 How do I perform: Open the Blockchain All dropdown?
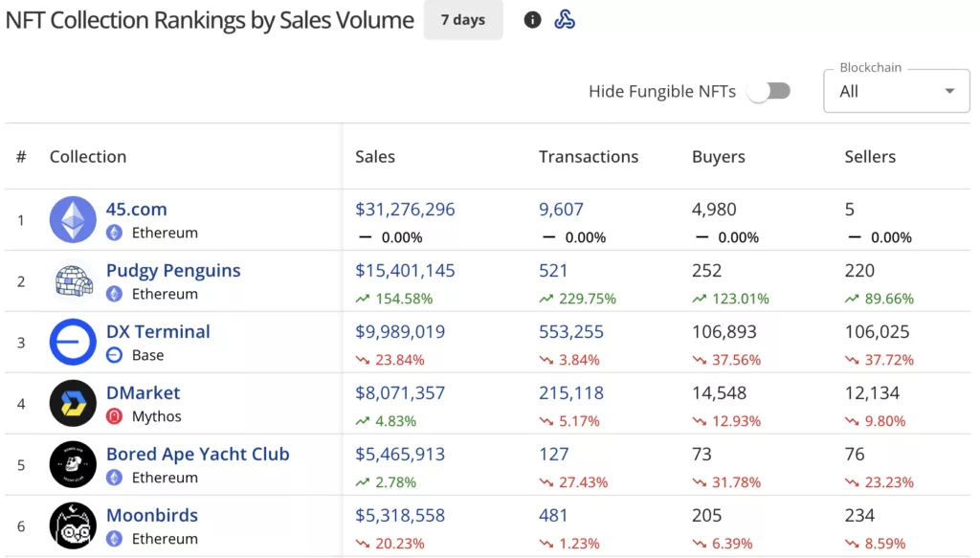tap(896, 91)
